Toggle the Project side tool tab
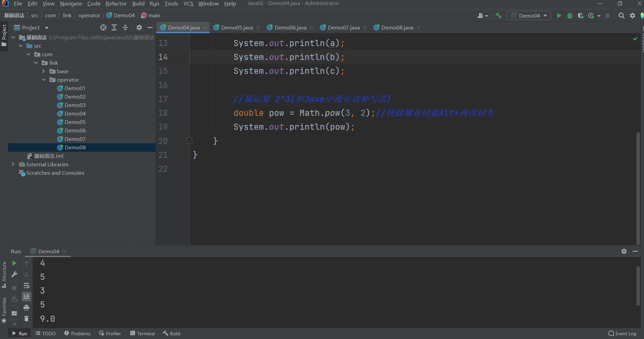Screen dimensions: 644x339 click(4, 36)
